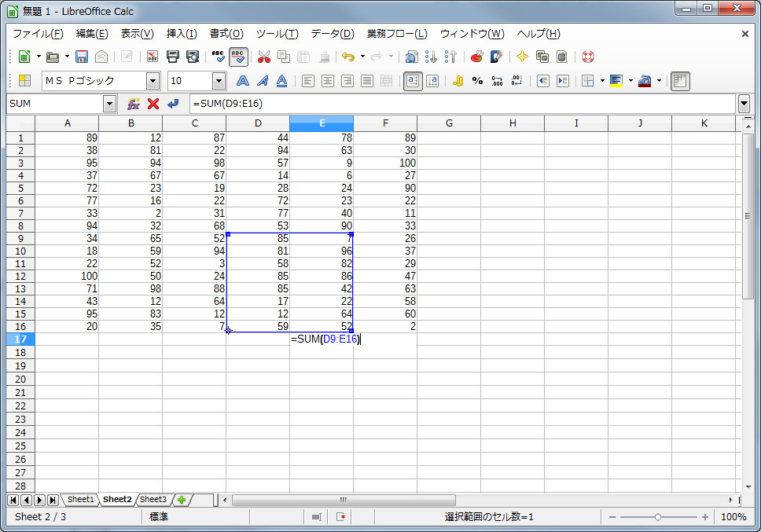Screen dimensions: 761x532
Task: Open Styles and Formatting icon
Action: (x=24, y=80)
